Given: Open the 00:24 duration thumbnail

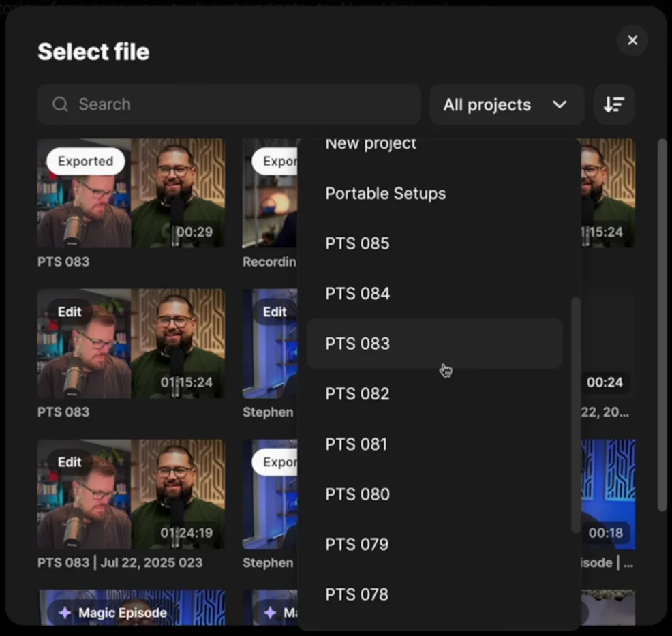Looking at the screenshot, I should point(608,344).
